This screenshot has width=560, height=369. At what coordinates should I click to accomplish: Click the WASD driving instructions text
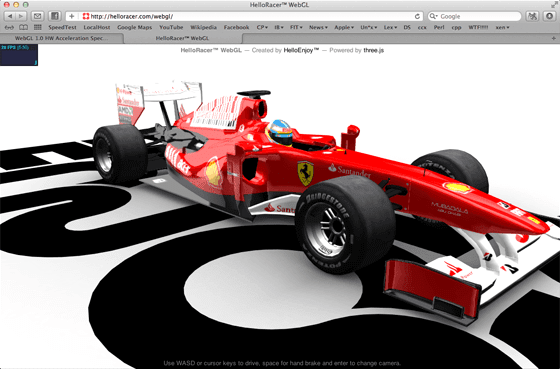click(282, 363)
